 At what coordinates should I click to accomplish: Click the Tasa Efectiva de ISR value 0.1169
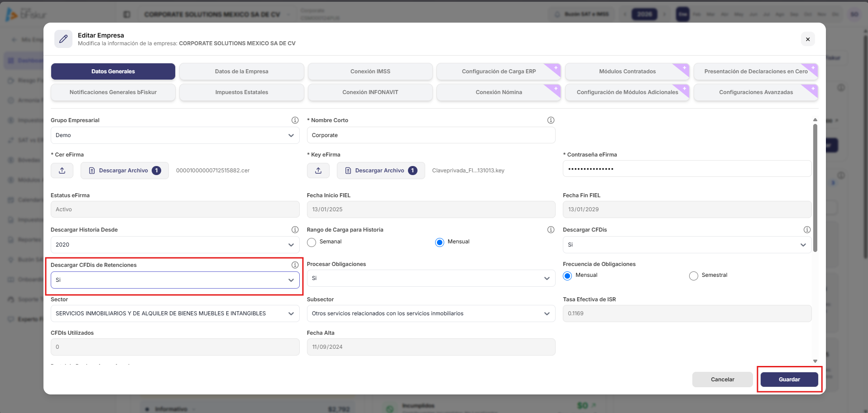point(687,313)
